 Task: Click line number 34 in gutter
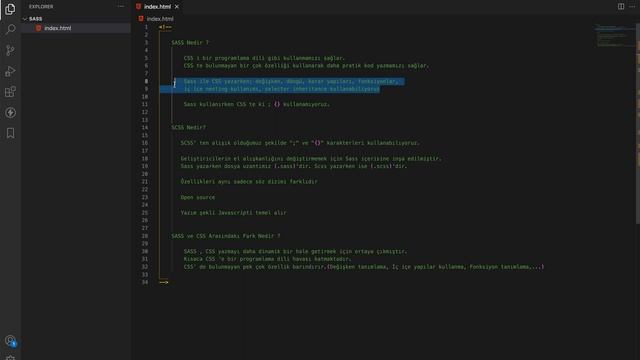[x=145, y=282]
